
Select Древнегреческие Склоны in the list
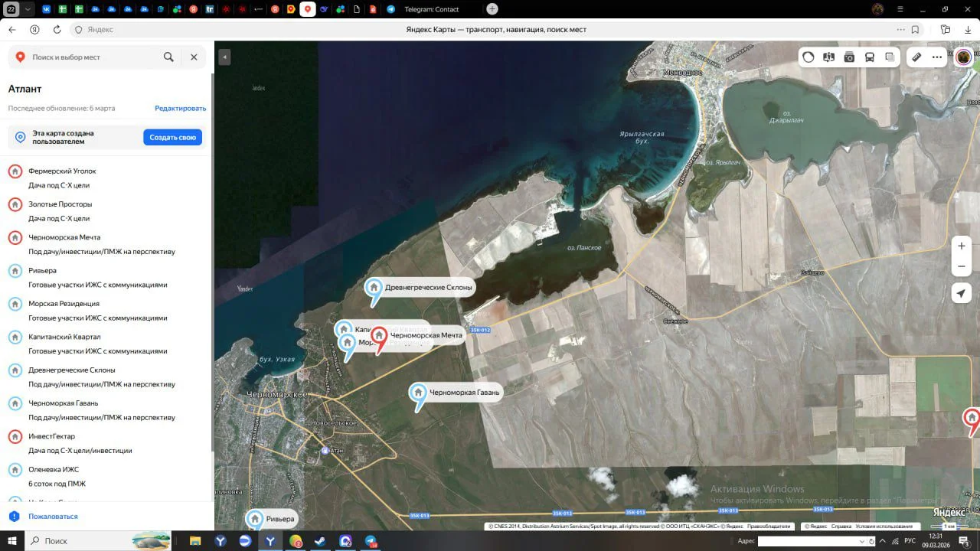click(107, 377)
